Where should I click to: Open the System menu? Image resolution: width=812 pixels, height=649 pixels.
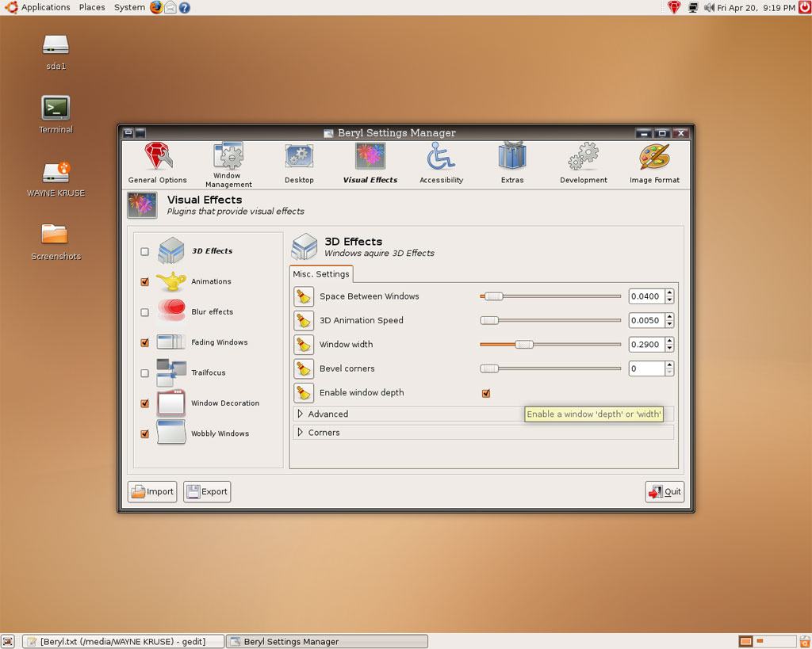pos(129,7)
